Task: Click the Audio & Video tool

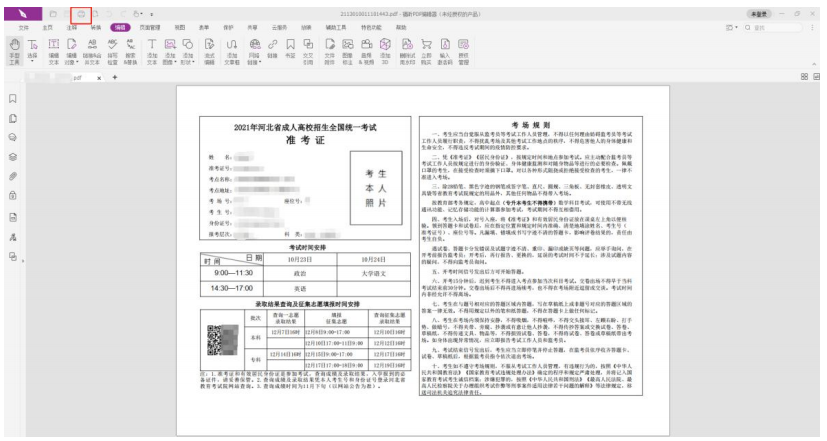Action: (366, 52)
